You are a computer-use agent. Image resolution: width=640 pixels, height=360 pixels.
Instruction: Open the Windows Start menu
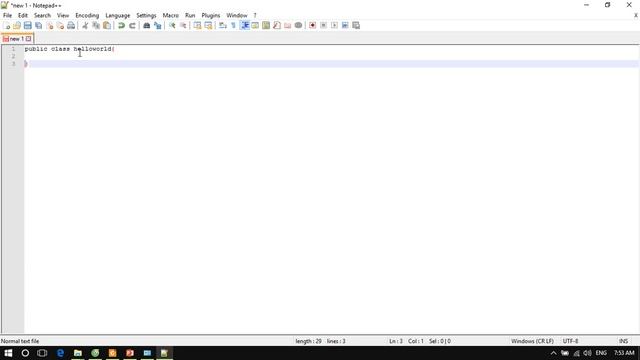[8, 353]
